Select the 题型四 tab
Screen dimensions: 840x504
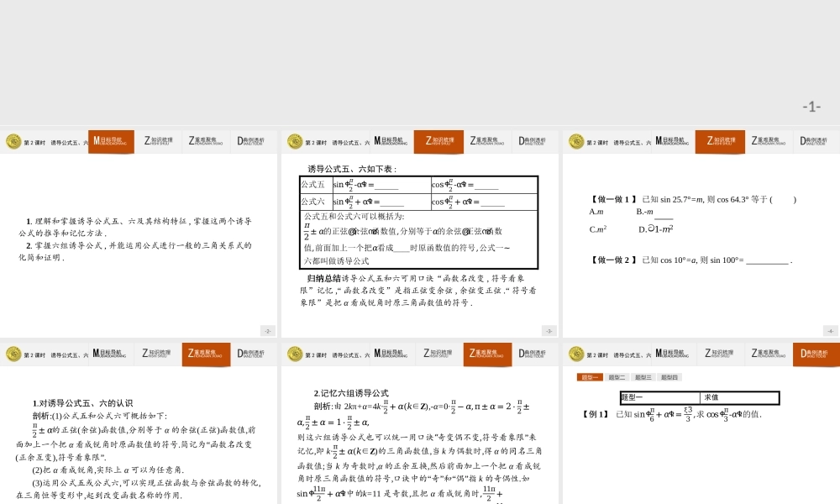[669, 376]
